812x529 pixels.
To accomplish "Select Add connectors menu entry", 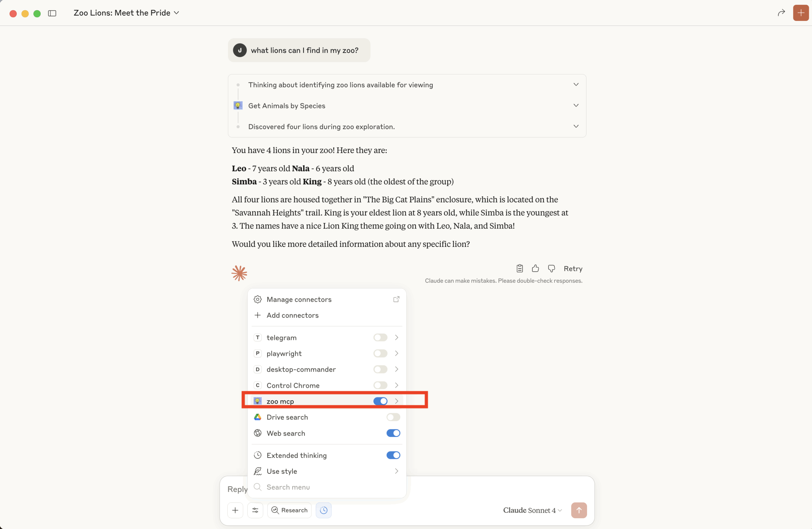I will 327,315.
